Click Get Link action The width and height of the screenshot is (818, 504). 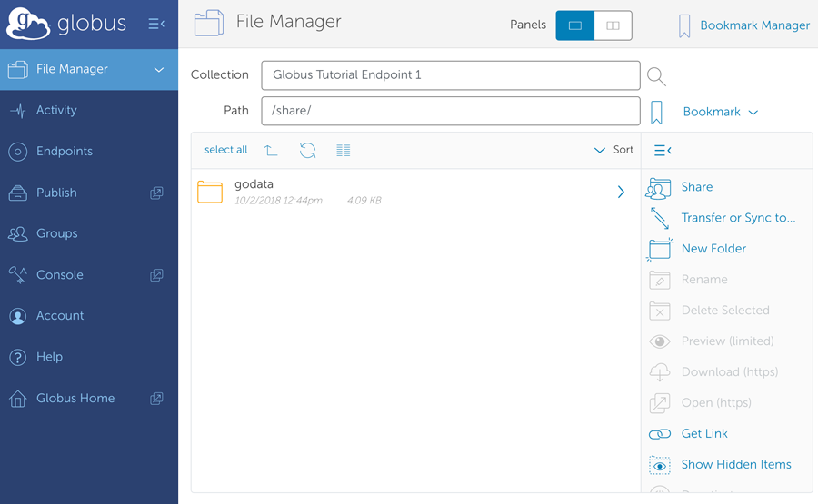(x=704, y=434)
